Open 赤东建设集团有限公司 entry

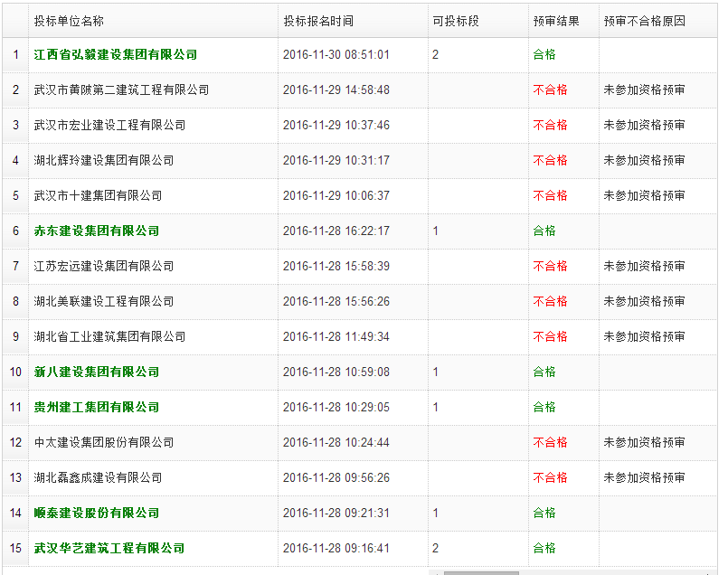point(97,231)
